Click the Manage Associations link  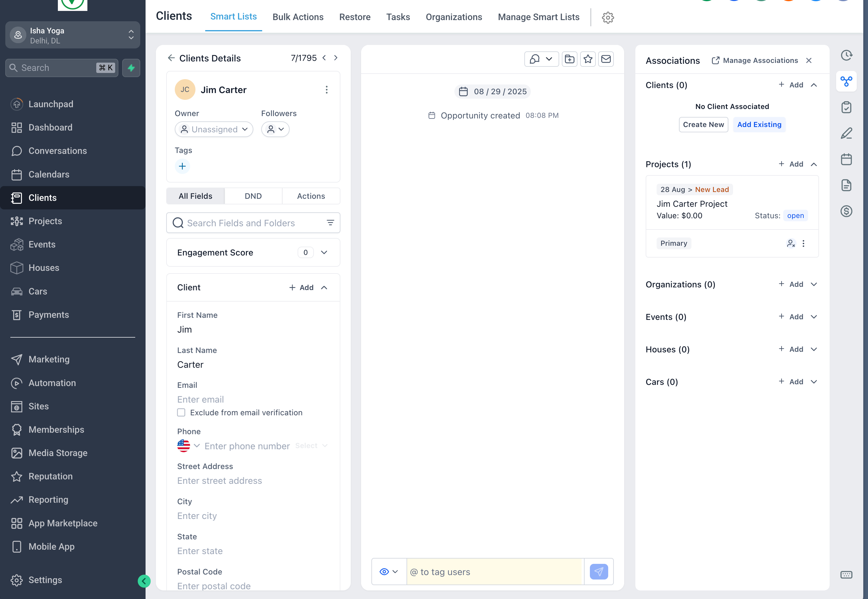click(x=755, y=61)
